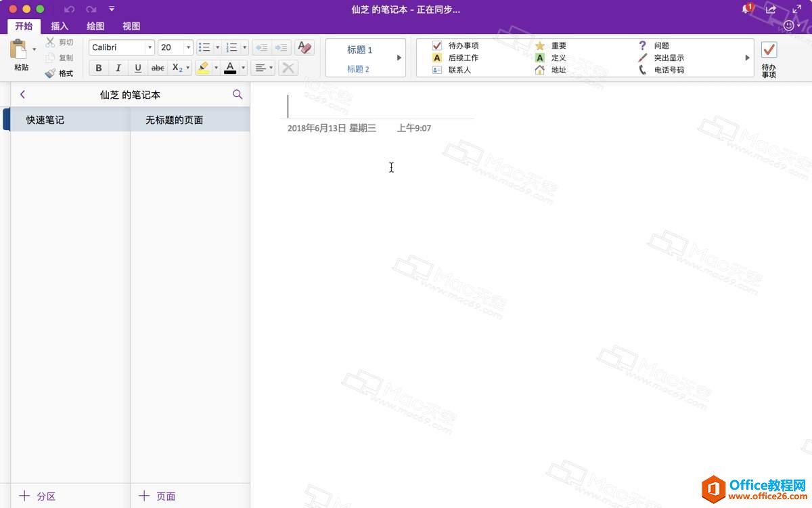Open the Calibri font name dropdown
This screenshot has height=508, width=812.
coord(150,47)
